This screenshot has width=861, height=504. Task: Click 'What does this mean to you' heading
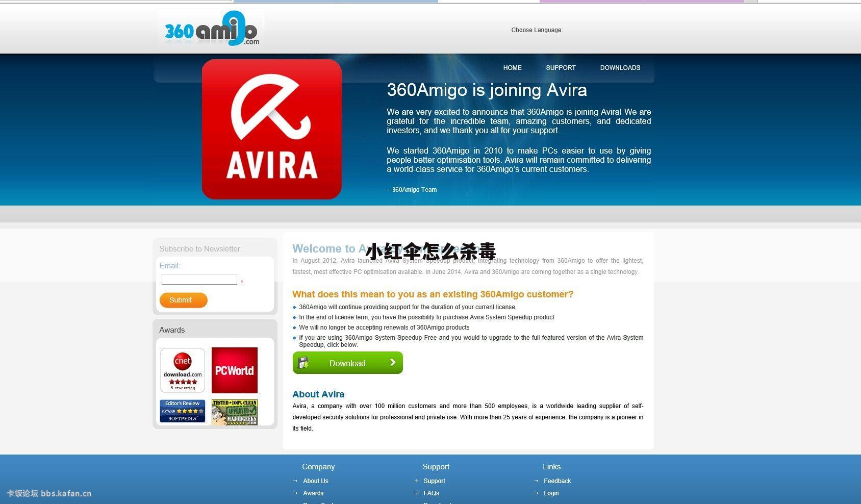point(433,294)
